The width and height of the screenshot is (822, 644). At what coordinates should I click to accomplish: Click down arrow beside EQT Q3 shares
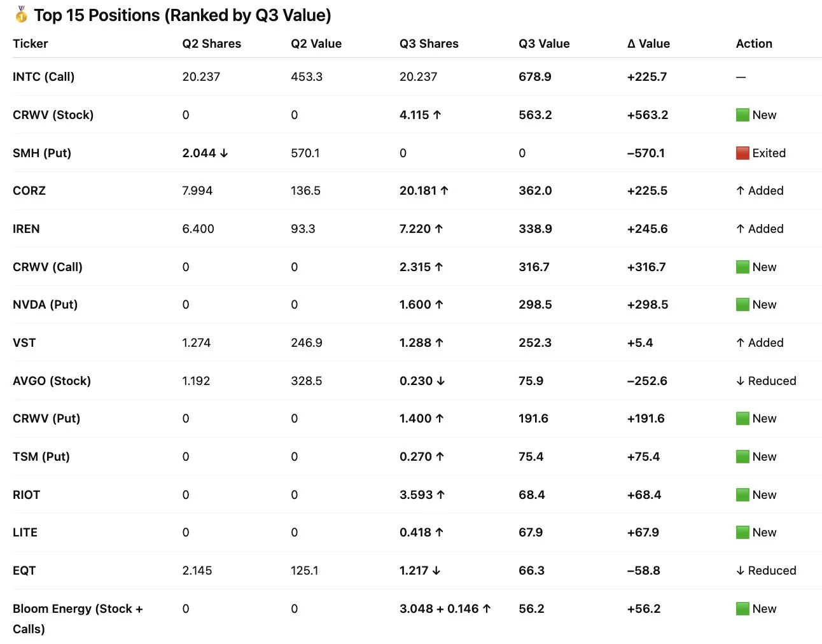coord(436,570)
